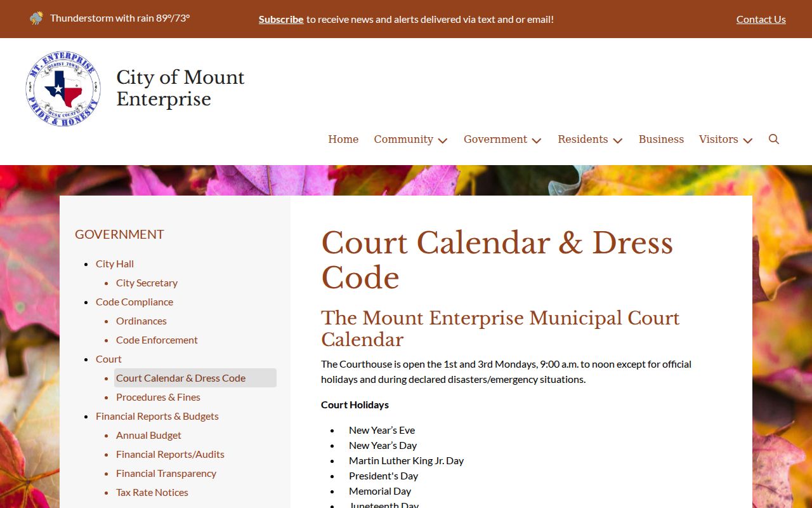Open Financial Reports & Budgets sidebar link
The width and height of the screenshot is (812, 508).
tap(157, 416)
